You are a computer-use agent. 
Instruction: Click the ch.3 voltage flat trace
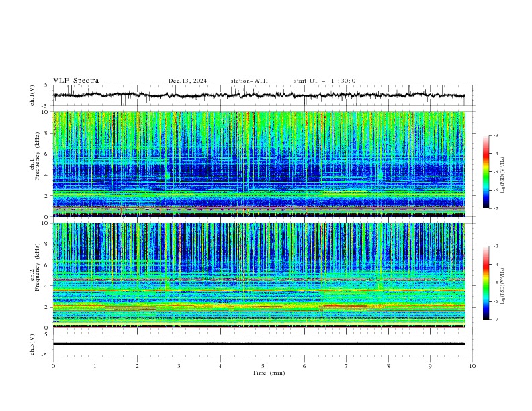(x=259, y=344)
